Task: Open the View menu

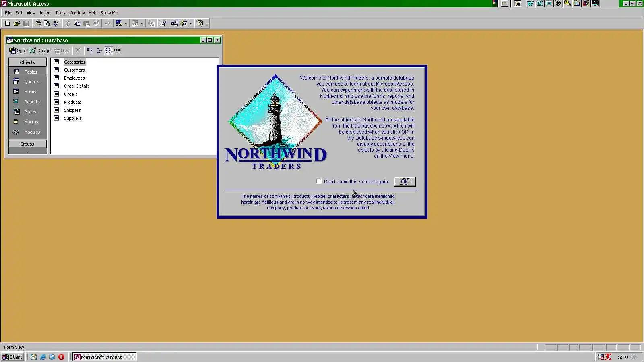Action: (x=31, y=13)
